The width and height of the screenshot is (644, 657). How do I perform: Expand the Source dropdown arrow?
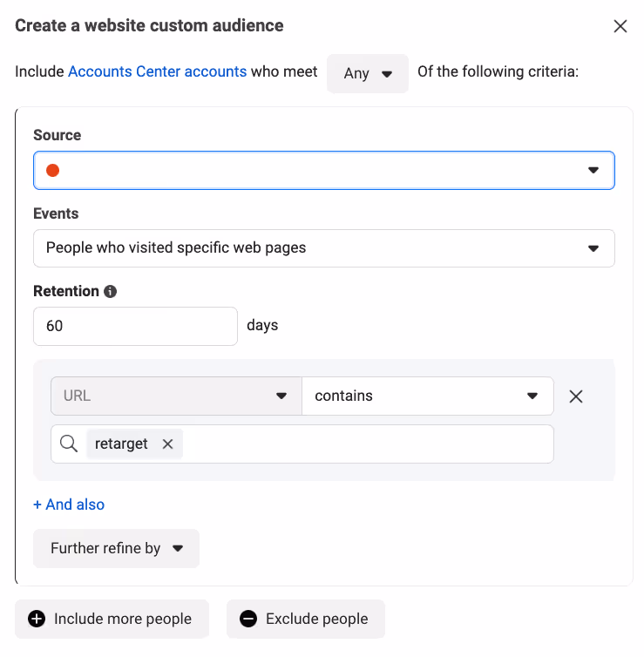593,170
